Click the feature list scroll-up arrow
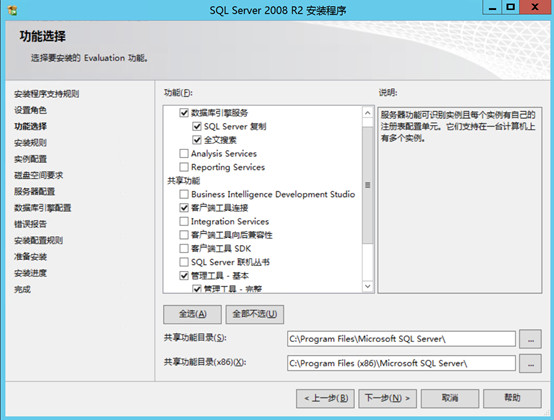 pos(367,113)
